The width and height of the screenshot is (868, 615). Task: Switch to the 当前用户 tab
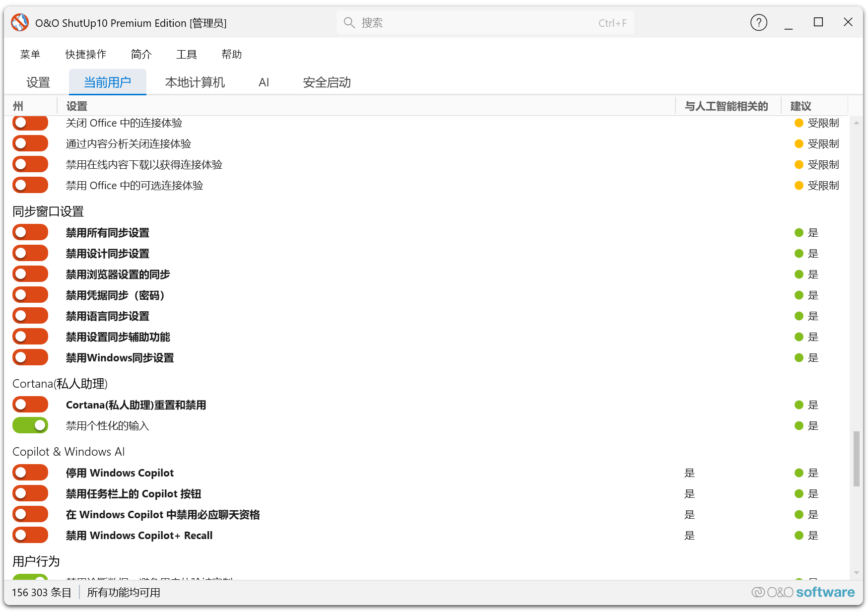click(107, 82)
